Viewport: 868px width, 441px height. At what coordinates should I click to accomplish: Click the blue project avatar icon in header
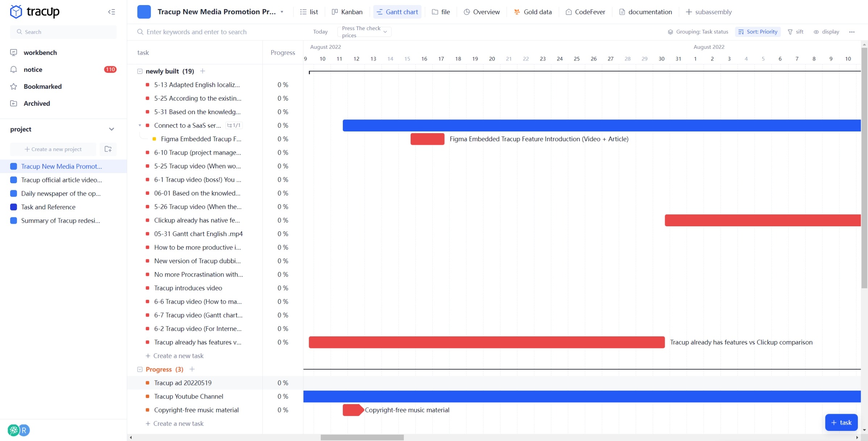click(144, 12)
